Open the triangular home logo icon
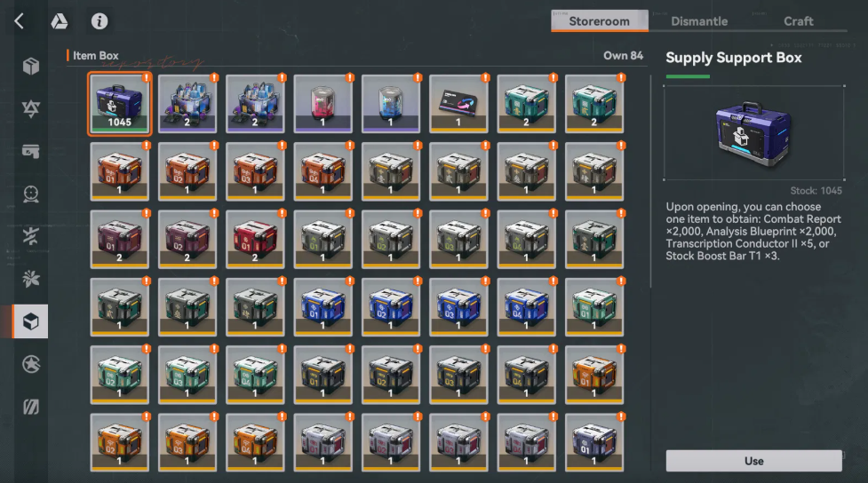 click(x=60, y=21)
